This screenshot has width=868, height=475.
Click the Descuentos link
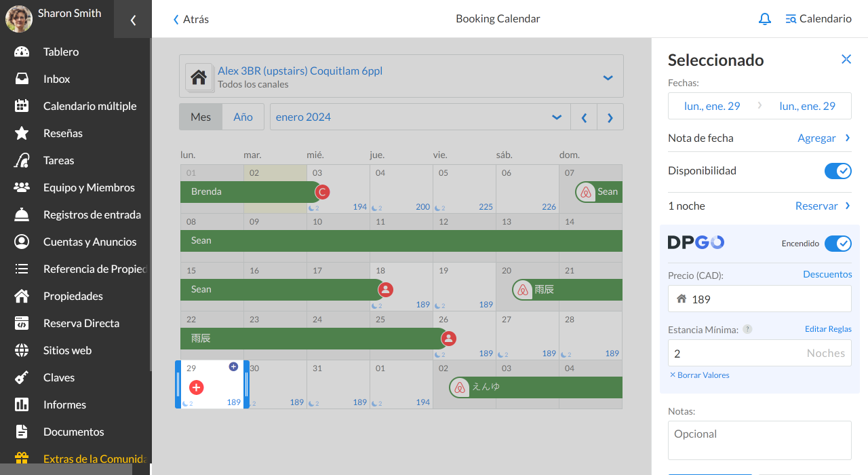coord(827,274)
